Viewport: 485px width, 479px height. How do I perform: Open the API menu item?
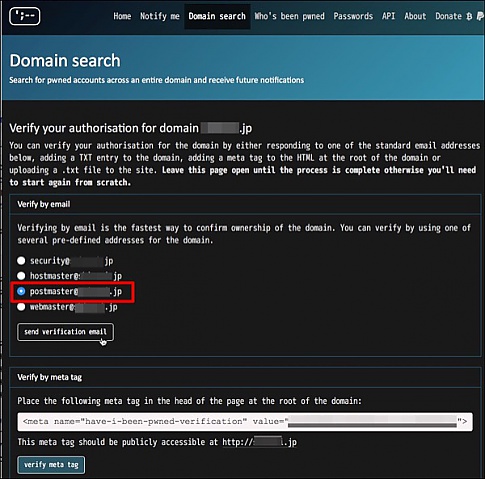tap(388, 16)
